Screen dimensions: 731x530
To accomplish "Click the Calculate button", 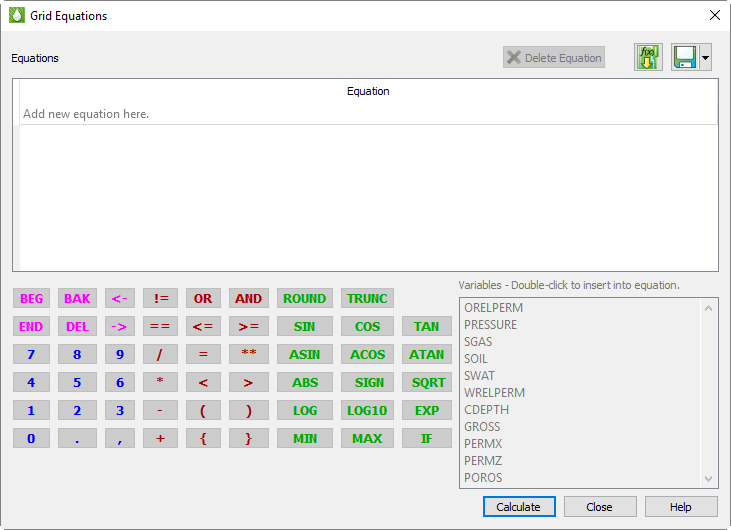I will click(518, 507).
